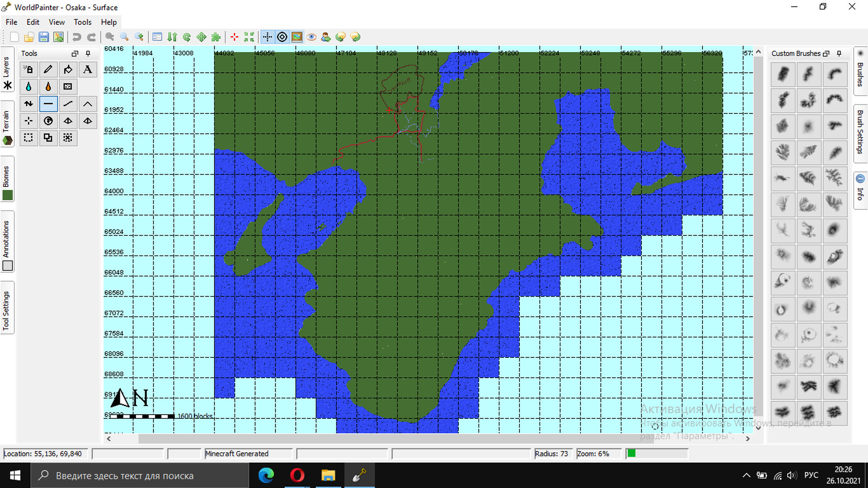Open the Tools menu
The height and width of the screenshot is (488, 868).
[x=82, y=22]
